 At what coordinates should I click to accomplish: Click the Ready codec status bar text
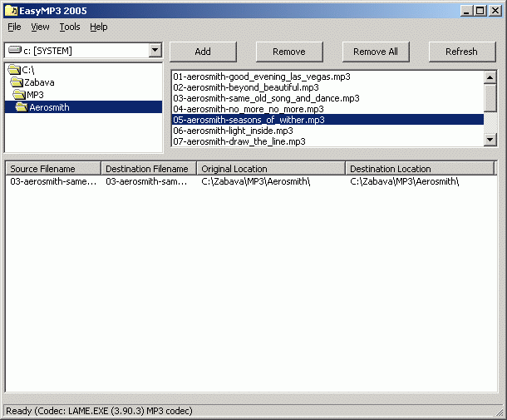[x=99, y=411]
